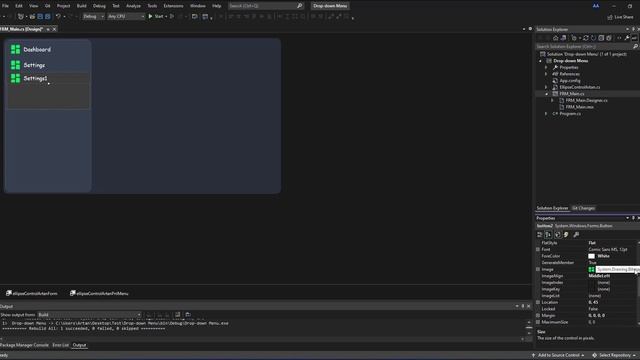The height and width of the screenshot is (360, 640).
Task: Click the Solution Explorer home icon
Action: [x=556, y=38]
